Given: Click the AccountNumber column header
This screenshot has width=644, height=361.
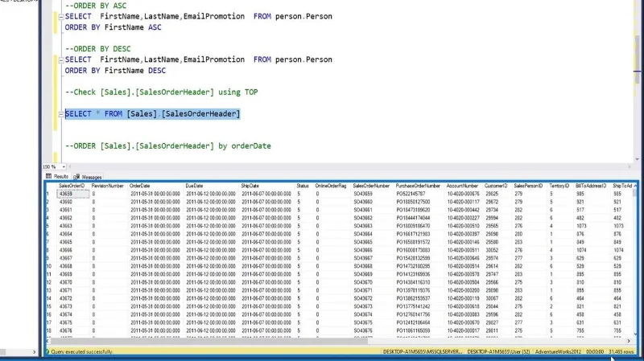Looking at the screenshot, I should (462, 186).
